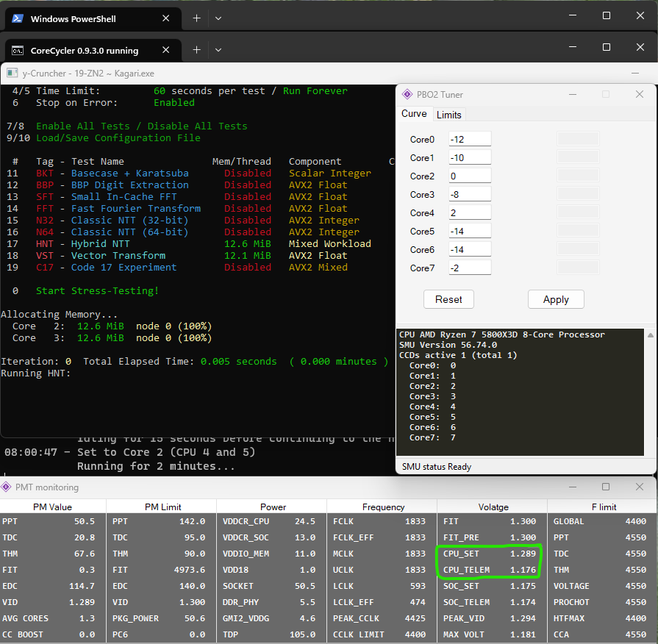Click the Core1 offset field showing -10
658x644 pixels.
tap(470, 158)
